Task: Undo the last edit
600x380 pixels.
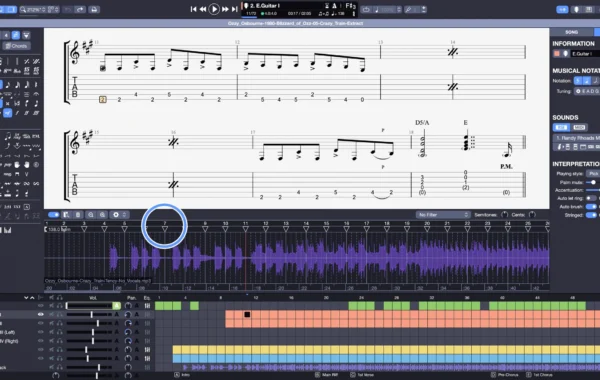Action: click(68, 9)
